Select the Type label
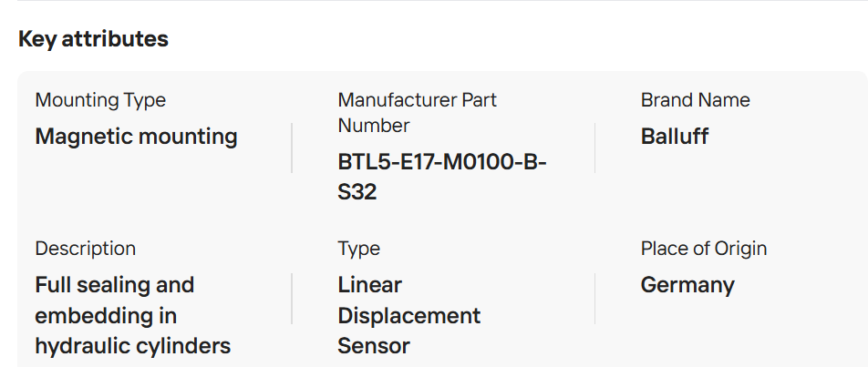 [358, 249]
